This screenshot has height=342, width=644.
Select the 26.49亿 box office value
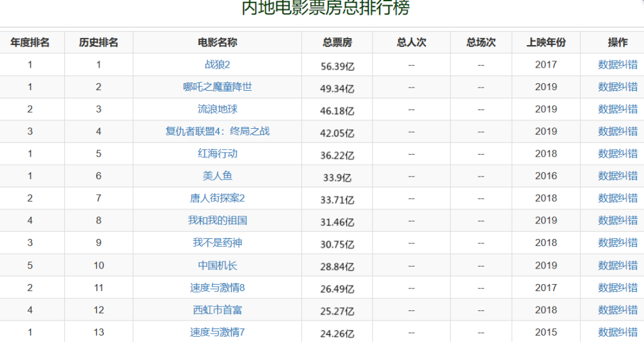(337, 289)
